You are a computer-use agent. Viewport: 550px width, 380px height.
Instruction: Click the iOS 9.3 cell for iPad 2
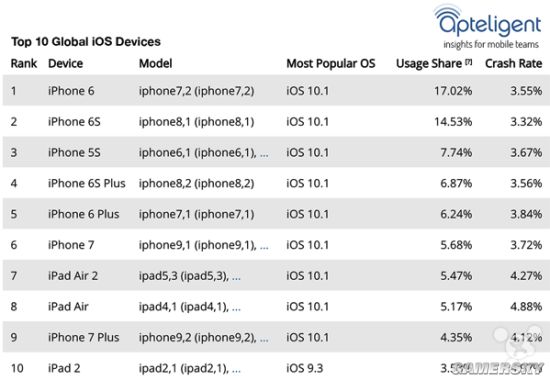tap(304, 368)
